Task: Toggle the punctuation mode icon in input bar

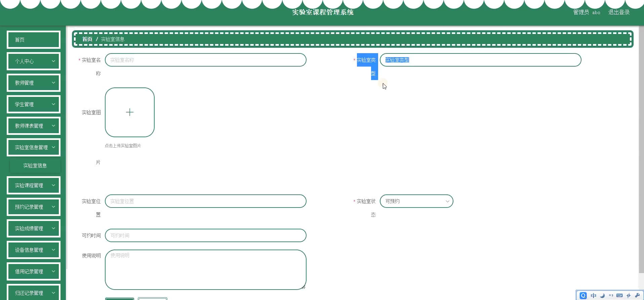Action: tap(611, 296)
